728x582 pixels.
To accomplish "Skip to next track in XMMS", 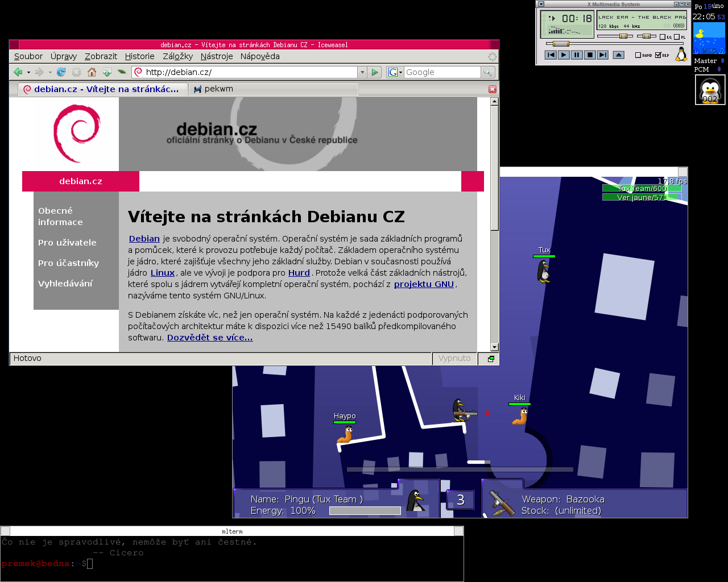I will (603, 55).
